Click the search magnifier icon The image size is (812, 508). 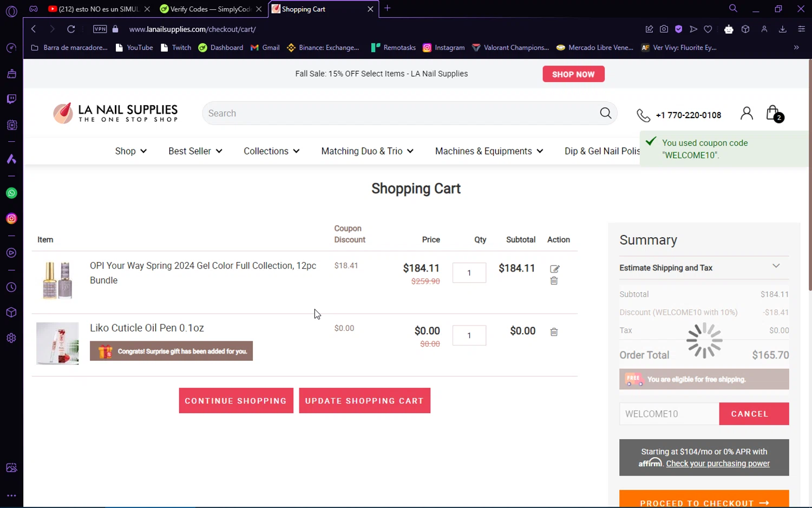pyautogui.click(x=606, y=113)
